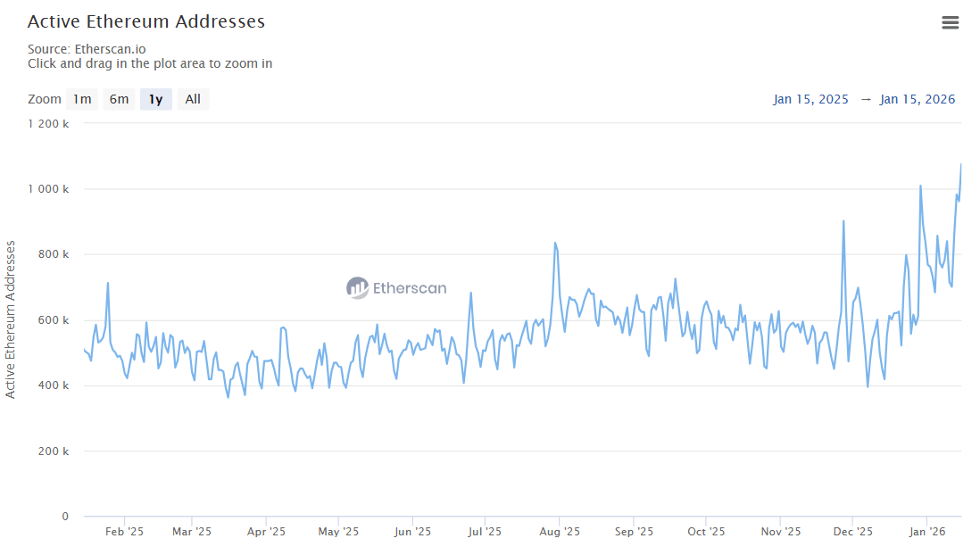Click the late January 2025 spike near 700k
The width and height of the screenshot is (980, 555).
(108, 284)
